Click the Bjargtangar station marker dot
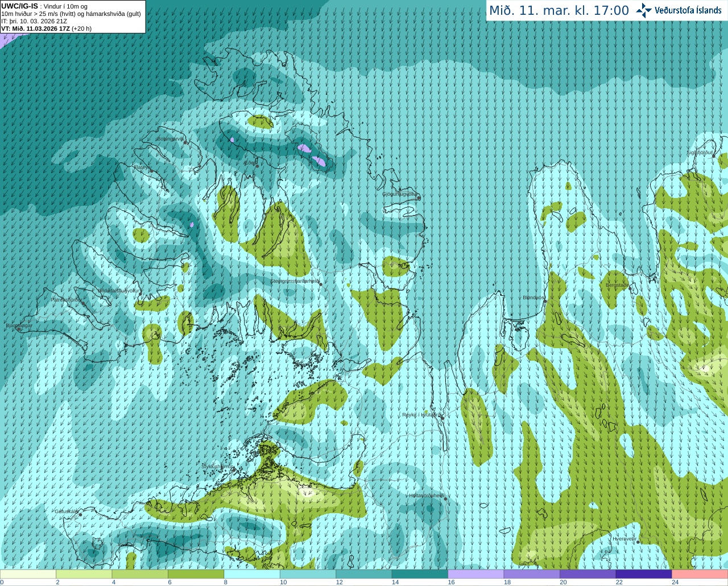728x586 pixels. pyautogui.click(x=19, y=329)
